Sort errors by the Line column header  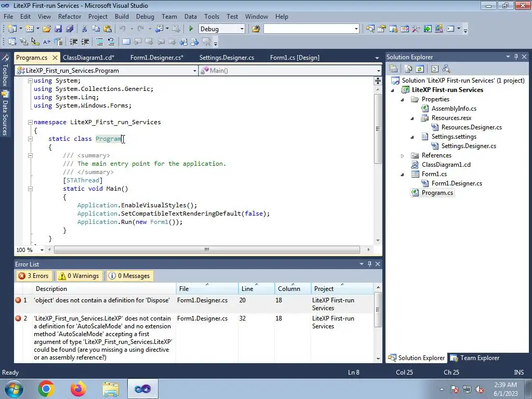256,288
